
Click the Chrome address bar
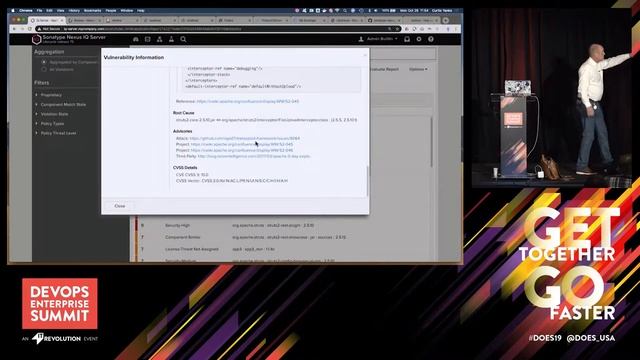click(218, 29)
